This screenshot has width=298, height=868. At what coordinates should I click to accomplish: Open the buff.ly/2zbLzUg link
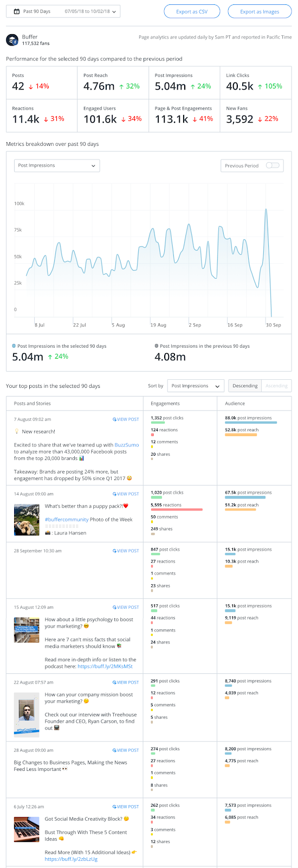click(71, 859)
